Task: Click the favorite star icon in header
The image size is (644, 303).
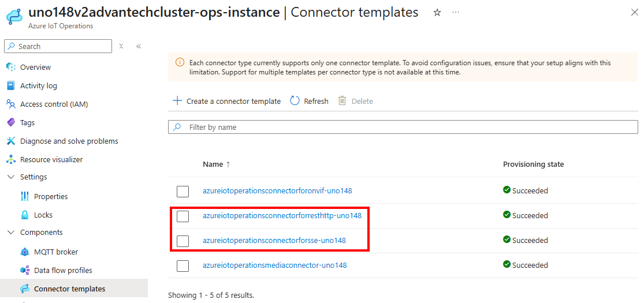Action: 437,12
